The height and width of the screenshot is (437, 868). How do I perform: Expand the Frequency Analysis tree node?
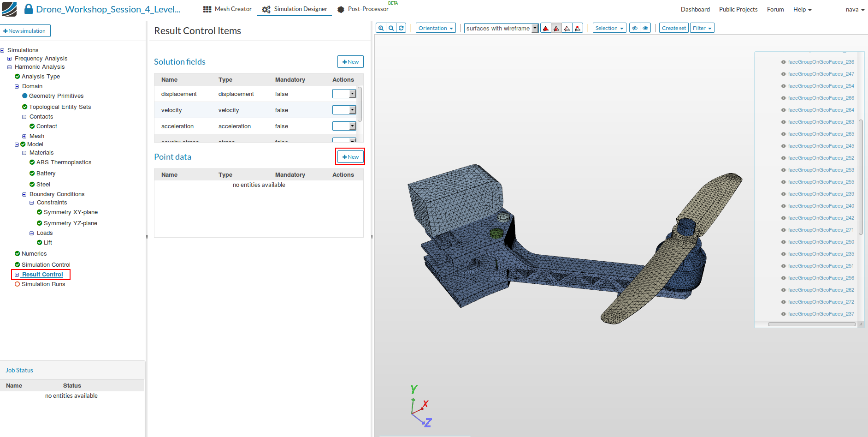click(9, 59)
